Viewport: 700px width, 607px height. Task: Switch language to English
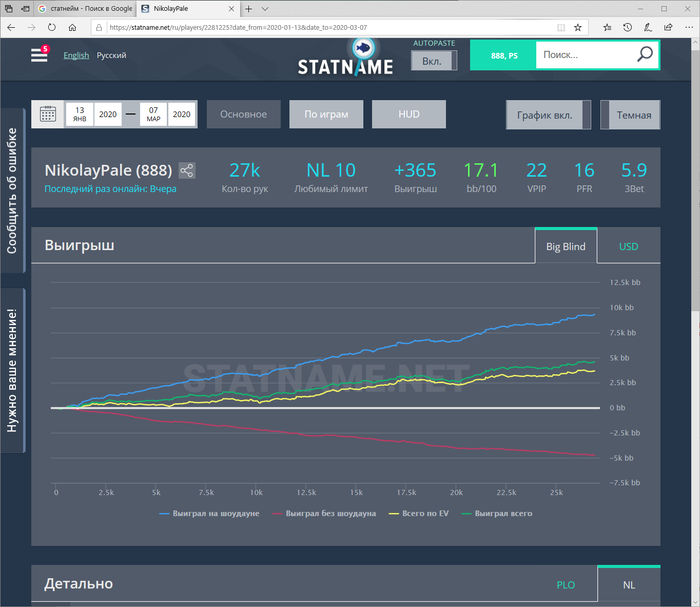tap(76, 55)
